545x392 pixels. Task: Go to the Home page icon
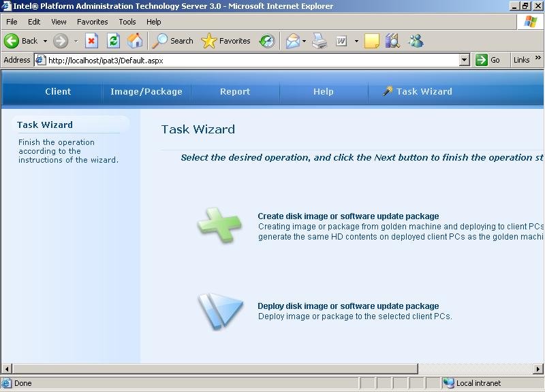click(x=136, y=41)
